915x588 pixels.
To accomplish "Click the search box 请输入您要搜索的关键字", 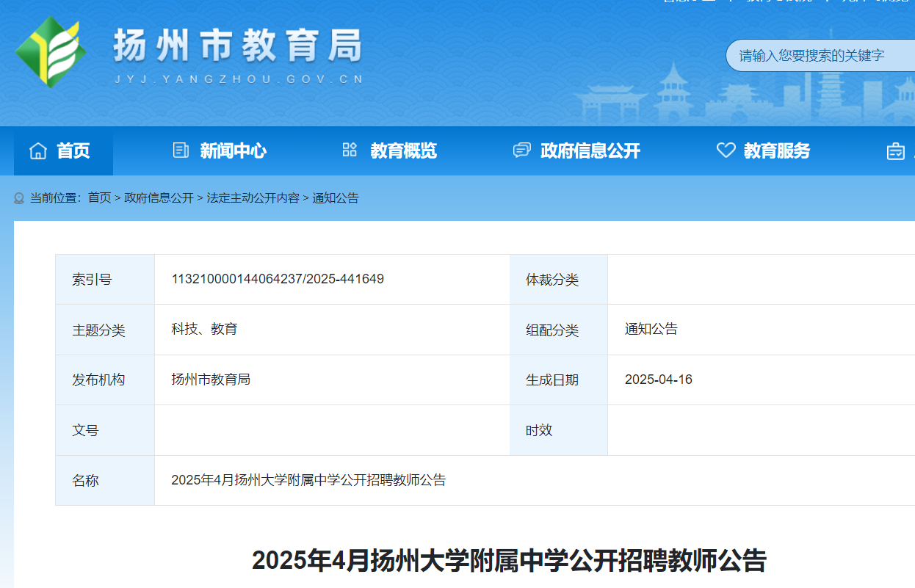I will 820,56.
